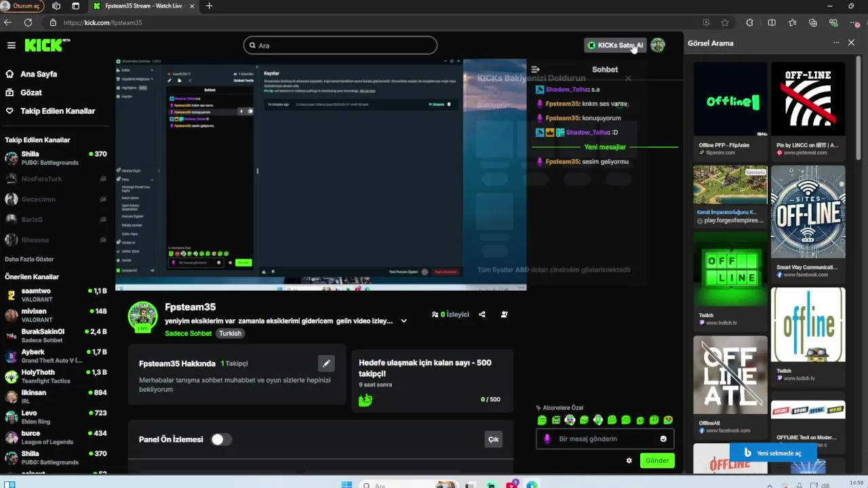The image size is (868, 488).
Task: Click the 1 Takipçi follower count
Action: [x=235, y=364]
